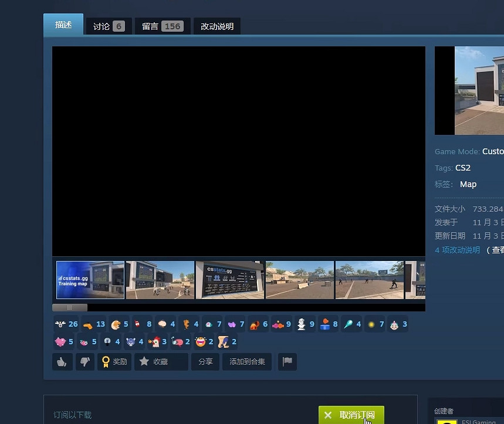Screen dimensions: 504x424
Task: Open the 分享 share button
Action: (x=205, y=362)
